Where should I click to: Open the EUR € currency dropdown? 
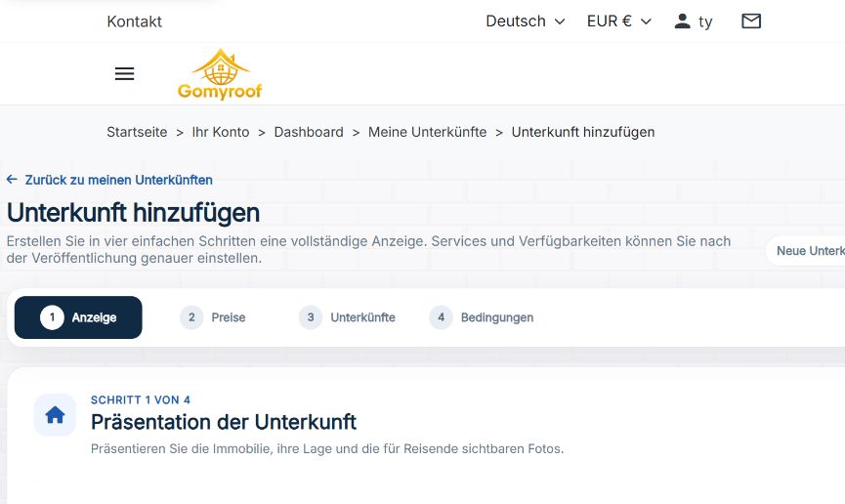619,21
